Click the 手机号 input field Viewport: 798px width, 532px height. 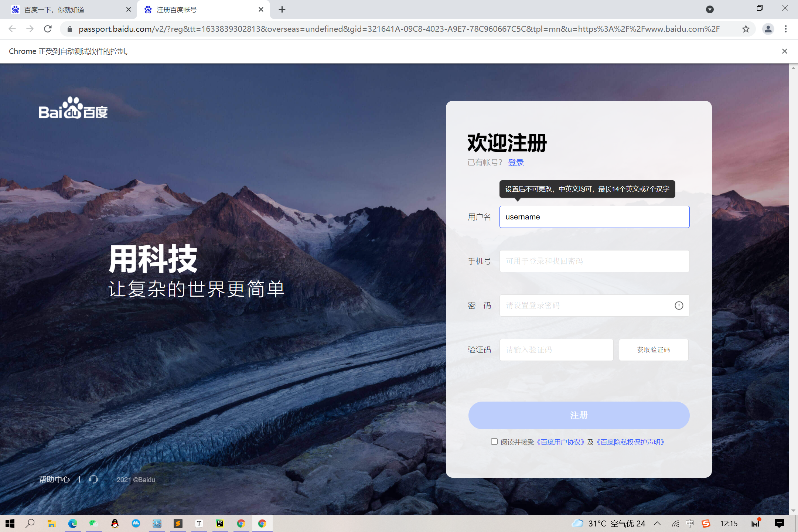point(594,261)
